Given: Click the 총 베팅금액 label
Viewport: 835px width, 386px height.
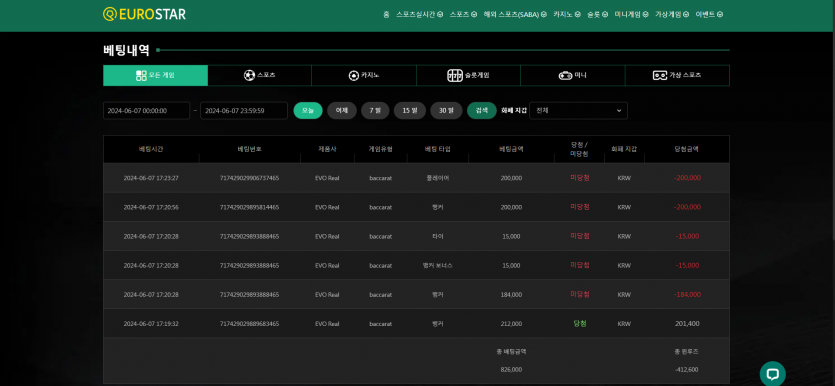Looking at the screenshot, I should coord(511,351).
